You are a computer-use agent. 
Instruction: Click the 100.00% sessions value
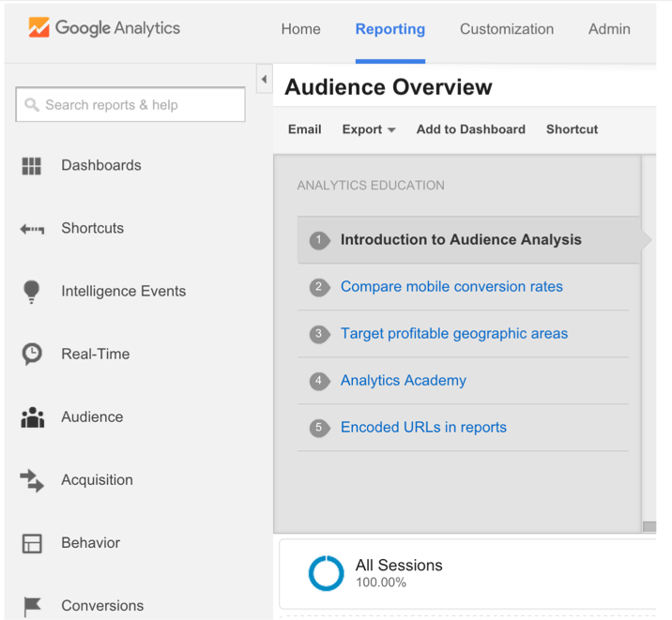click(x=381, y=582)
